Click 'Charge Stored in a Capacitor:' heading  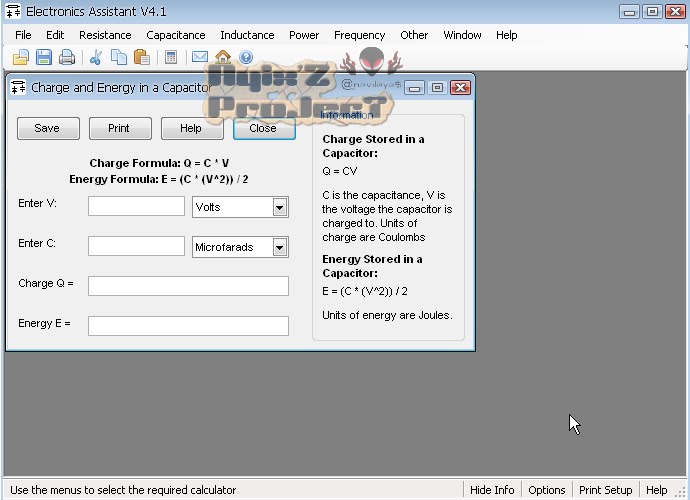pyautogui.click(x=373, y=146)
